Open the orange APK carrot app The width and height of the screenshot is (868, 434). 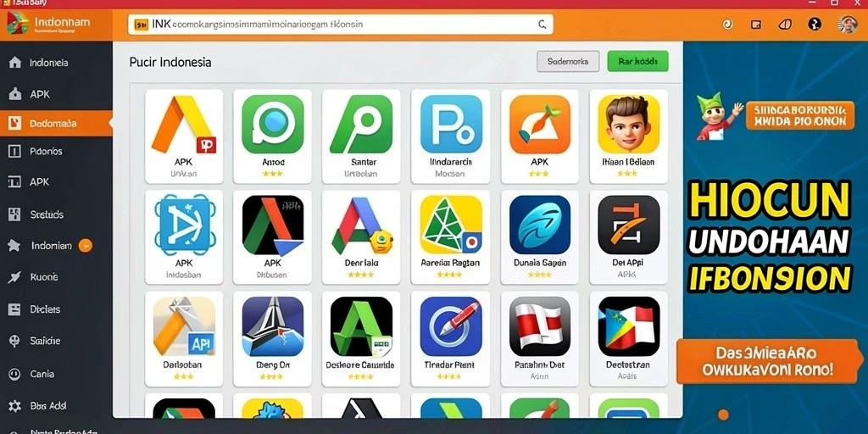(540, 136)
